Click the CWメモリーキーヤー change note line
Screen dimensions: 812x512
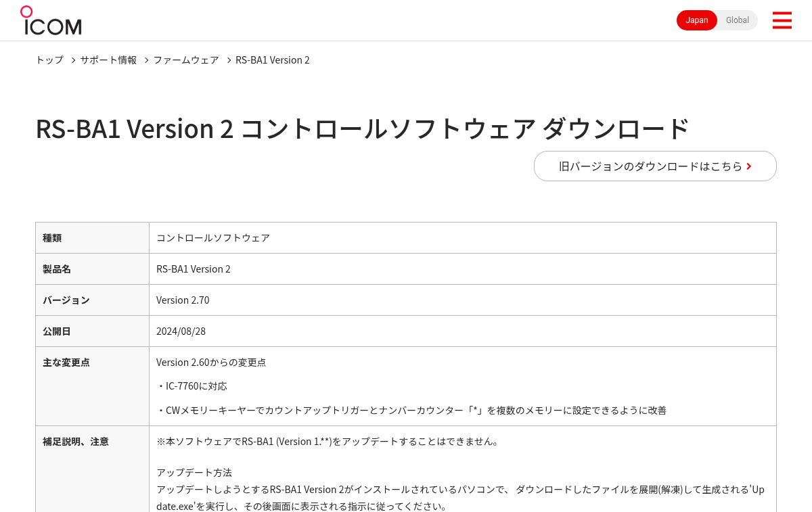[411, 411]
